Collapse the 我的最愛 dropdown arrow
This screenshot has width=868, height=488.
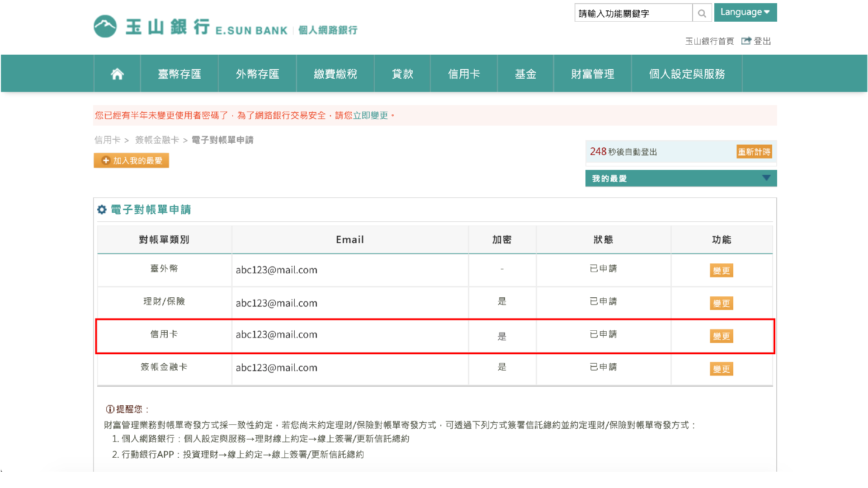(x=766, y=178)
